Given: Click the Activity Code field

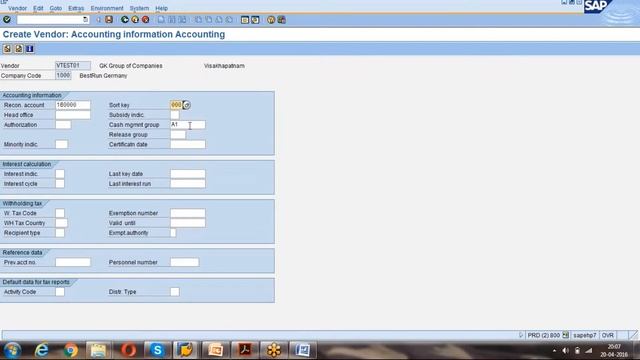Looking at the screenshot, I should (x=60, y=292).
